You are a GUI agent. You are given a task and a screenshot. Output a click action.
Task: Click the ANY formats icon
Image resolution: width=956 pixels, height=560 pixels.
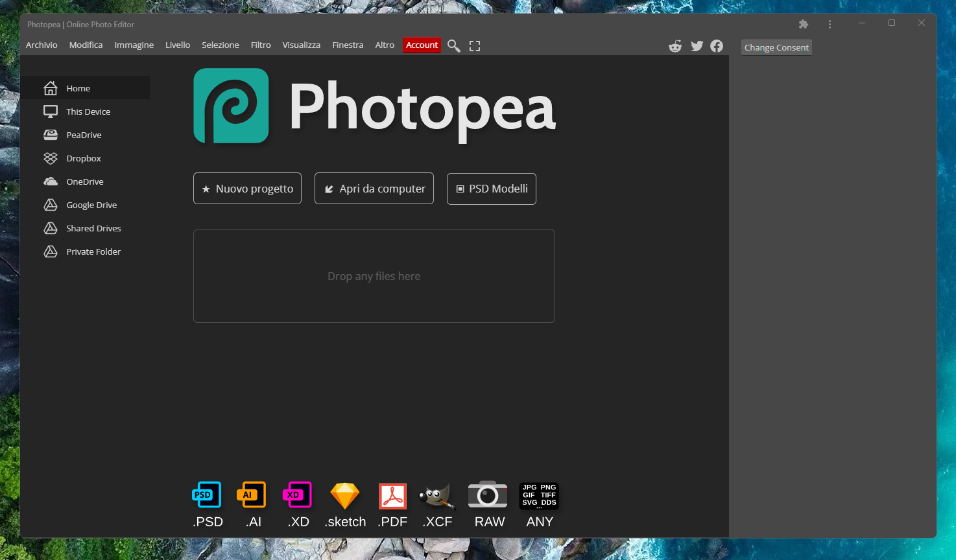point(538,495)
